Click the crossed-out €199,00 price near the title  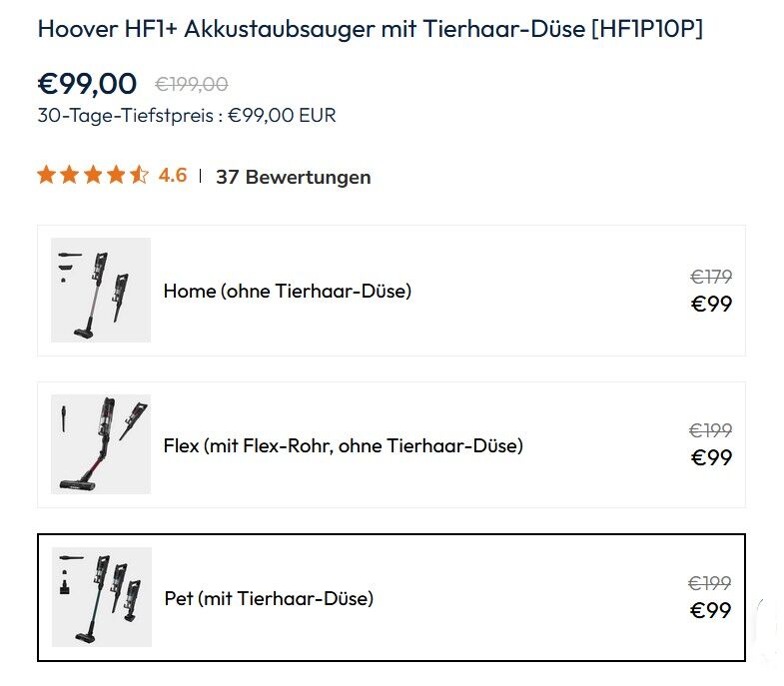pyautogui.click(x=191, y=85)
